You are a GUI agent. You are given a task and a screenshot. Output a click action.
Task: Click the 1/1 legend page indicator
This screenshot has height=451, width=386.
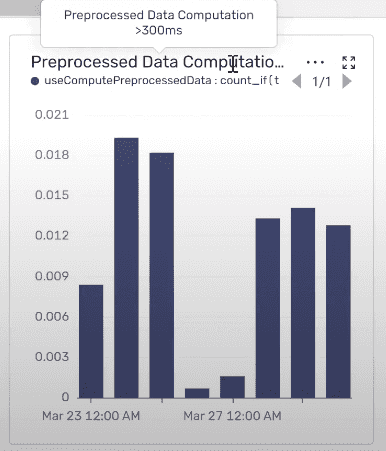321,82
